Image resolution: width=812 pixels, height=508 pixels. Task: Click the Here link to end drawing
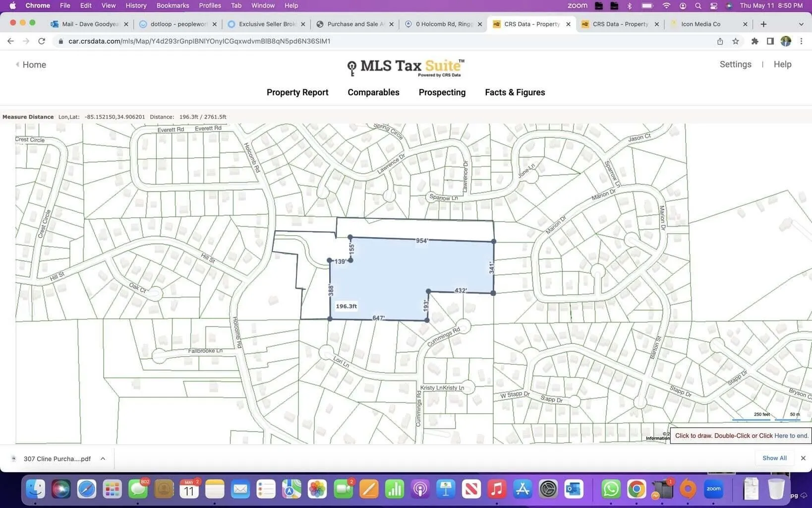(781, 436)
